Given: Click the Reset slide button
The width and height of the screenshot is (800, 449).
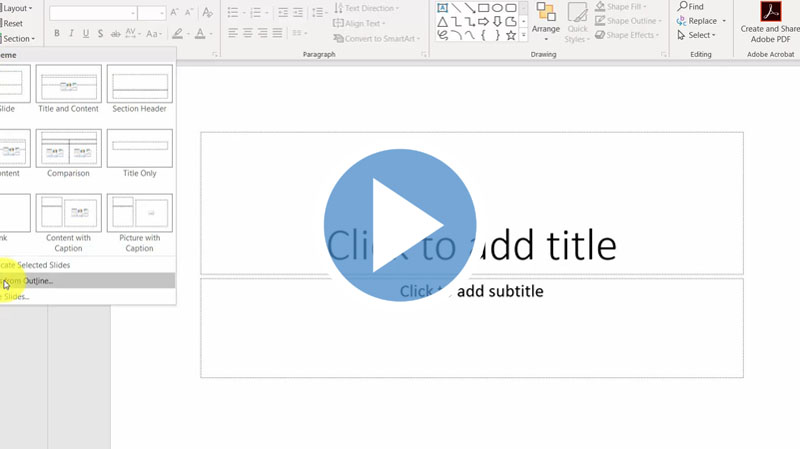Looking at the screenshot, I should pyautogui.click(x=14, y=23).
